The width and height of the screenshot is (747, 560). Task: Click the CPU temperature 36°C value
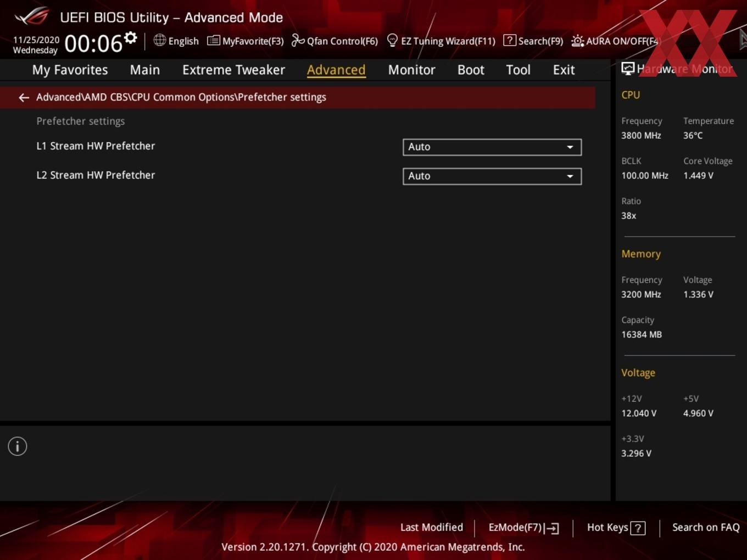click(693, 136)
